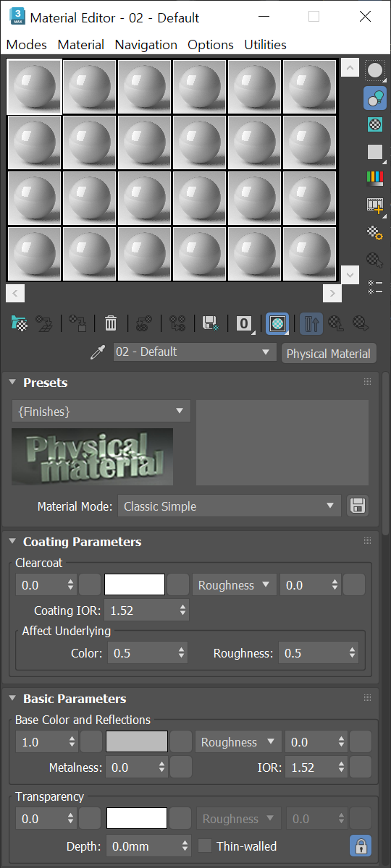Screen dimensions: 391x868
Task: Open the {Finishes} presets dropdown
Action: 101,411
